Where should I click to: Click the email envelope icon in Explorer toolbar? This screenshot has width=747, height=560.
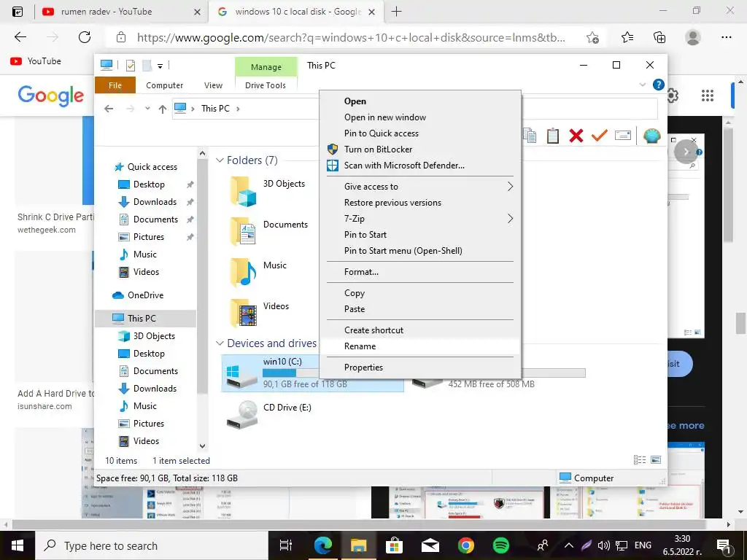[x=623, y=136]
